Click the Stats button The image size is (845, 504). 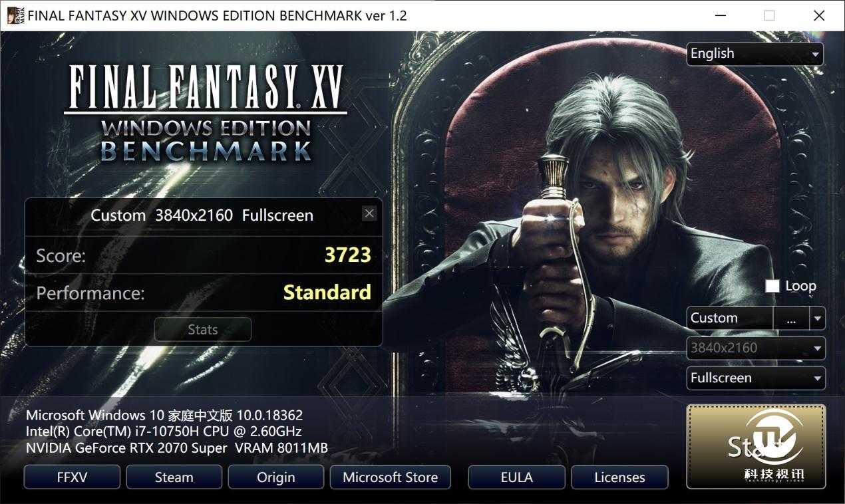[x=203, y=330]
